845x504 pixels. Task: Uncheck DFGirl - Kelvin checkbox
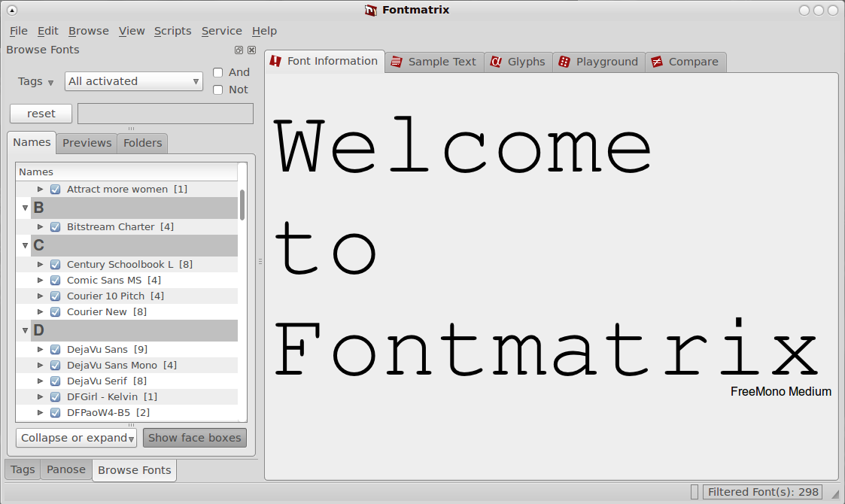[55, 396]
